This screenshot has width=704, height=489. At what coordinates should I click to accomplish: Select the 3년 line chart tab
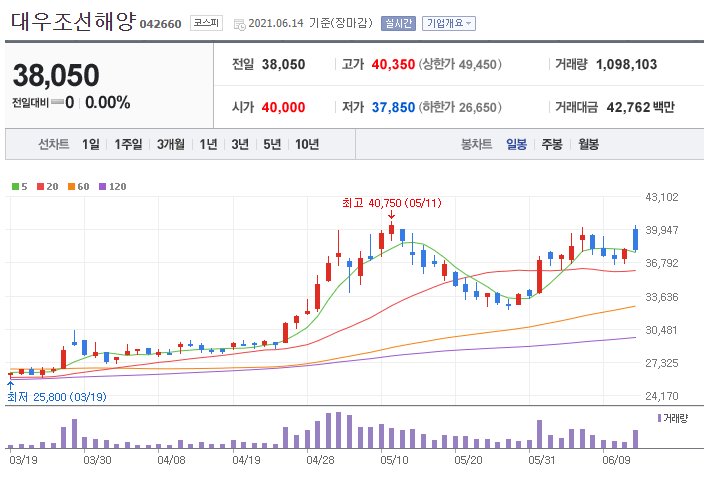(240, 144)
